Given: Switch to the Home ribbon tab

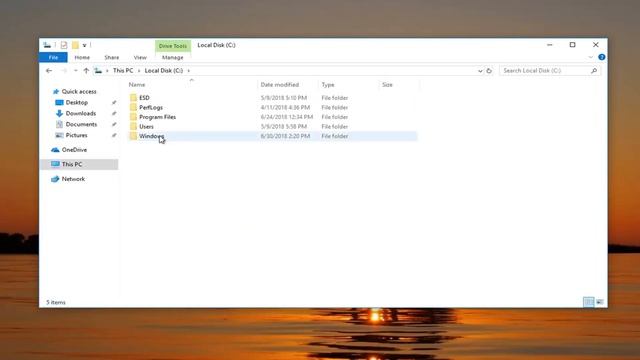Looking at the screenshot, I should (82, 58).
